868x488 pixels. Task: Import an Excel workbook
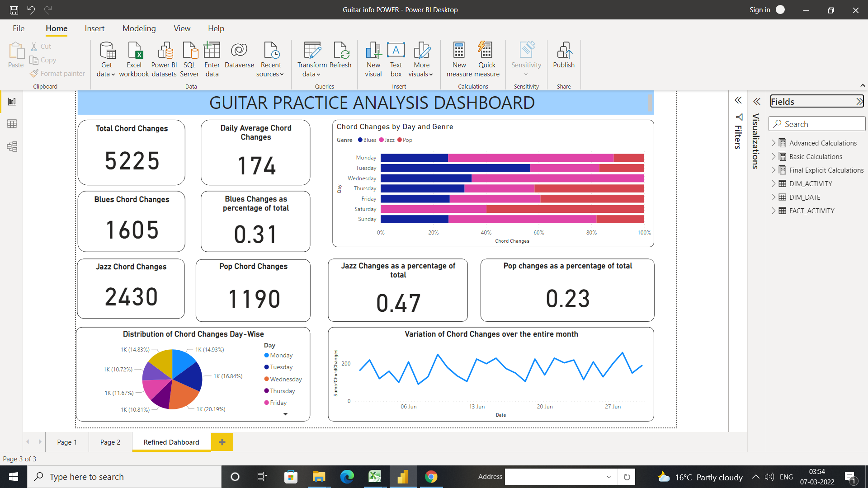point(134,59)
